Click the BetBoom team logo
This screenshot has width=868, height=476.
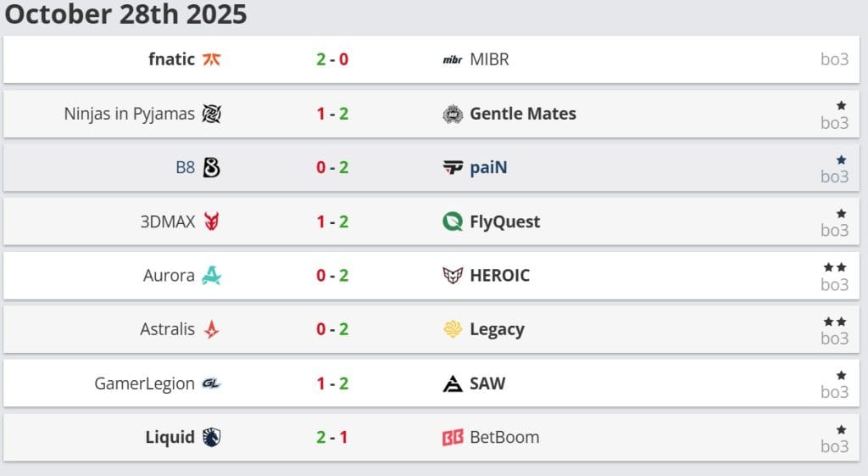pyautogui.click(x=453, y=438)
